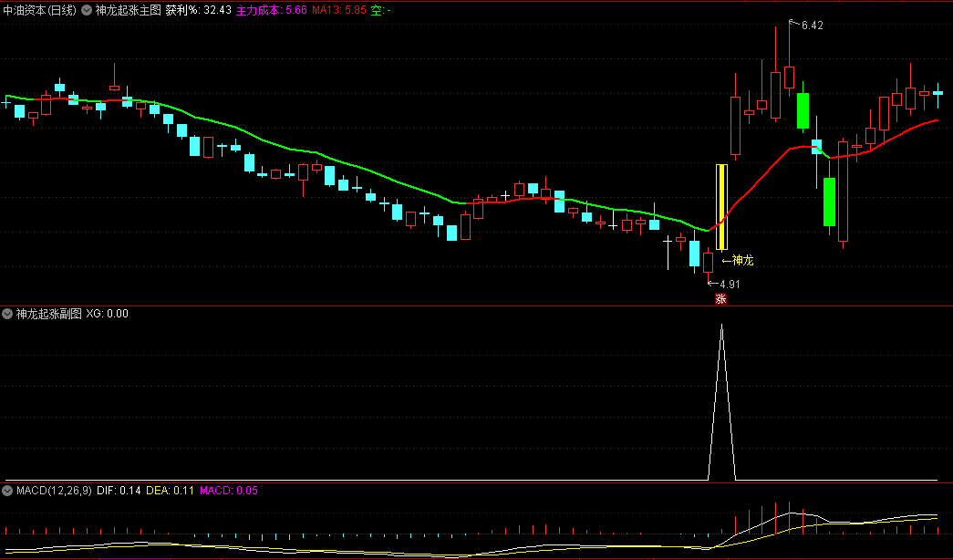
Task: Click the green 空: - label
Action: click(381, 10)
